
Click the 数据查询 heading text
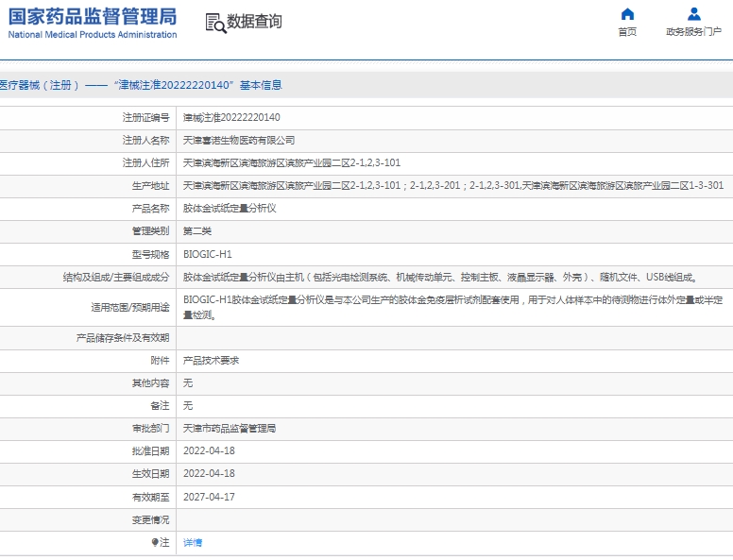pos(254,21)
